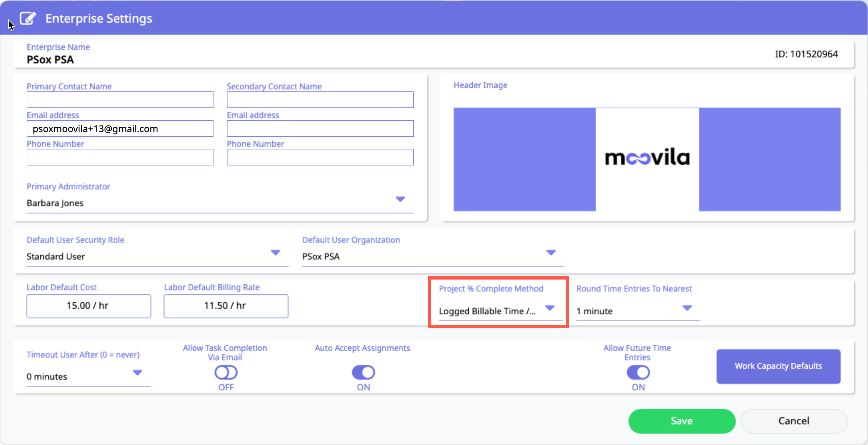The width and height of the screenshot is (868, 445).
Task: Click the Primary Contact Name field
Action: click(x=120, y=100)
